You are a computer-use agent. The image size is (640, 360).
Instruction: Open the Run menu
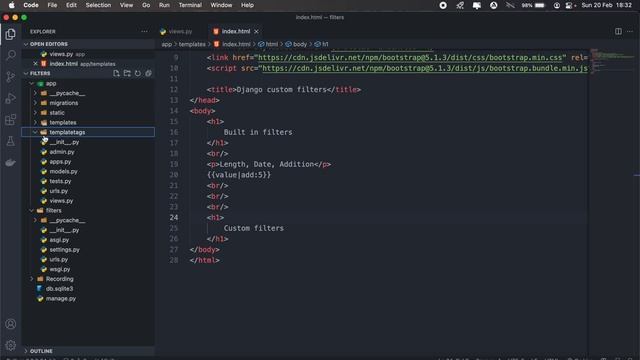coord(164,5)
